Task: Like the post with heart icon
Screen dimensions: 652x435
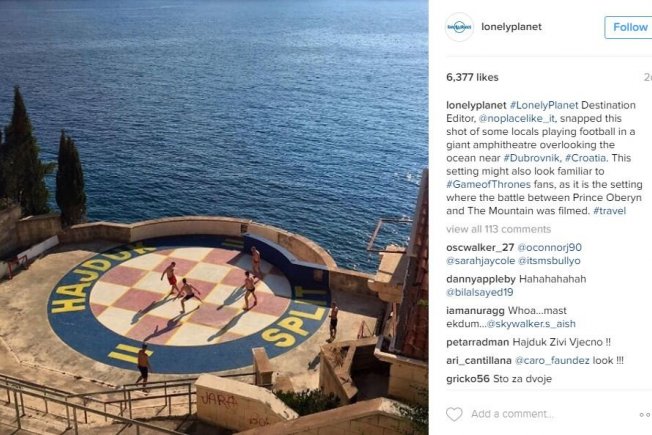Action: click(454, 414)
